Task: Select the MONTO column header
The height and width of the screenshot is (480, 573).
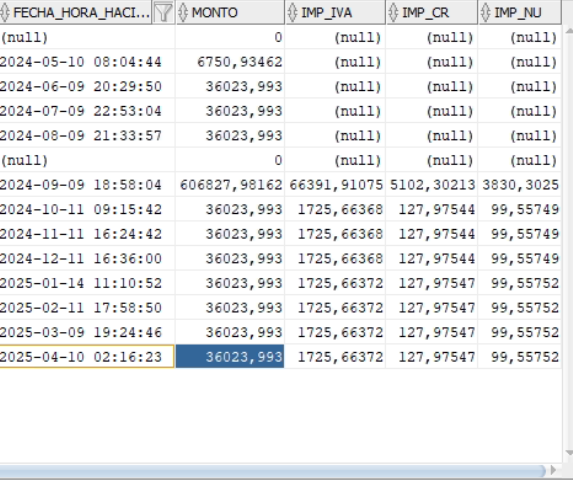Action: 230,12
